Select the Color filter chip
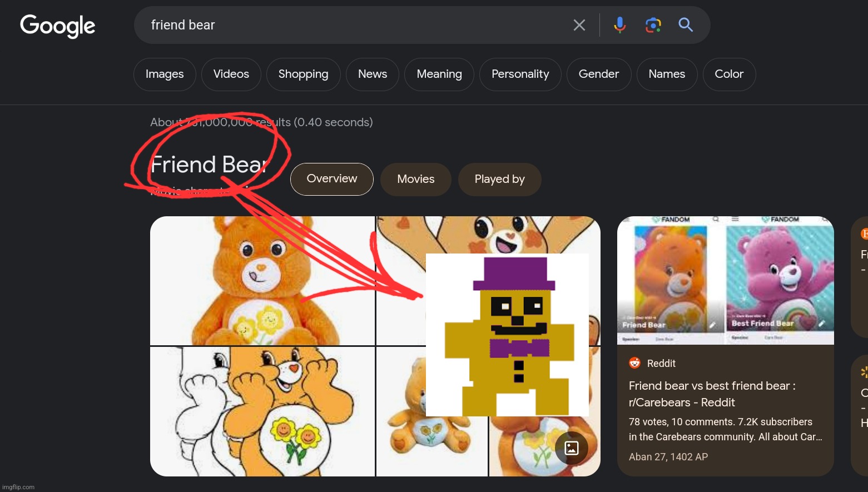 tap(729, 74)
